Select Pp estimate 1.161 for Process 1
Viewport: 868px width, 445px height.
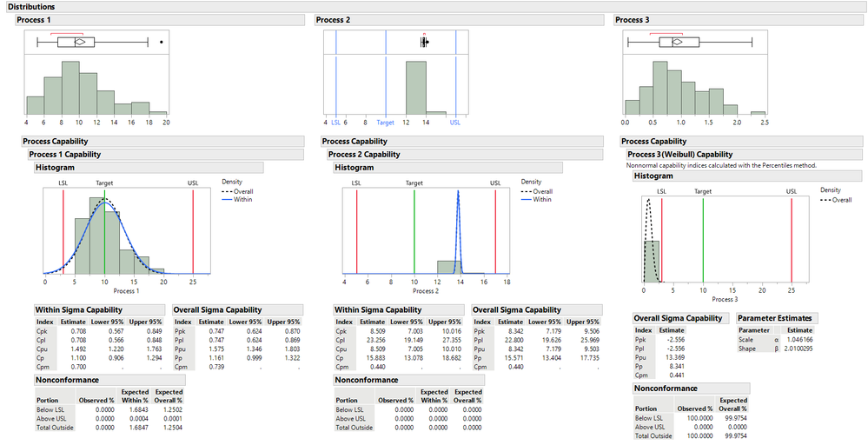215,358
